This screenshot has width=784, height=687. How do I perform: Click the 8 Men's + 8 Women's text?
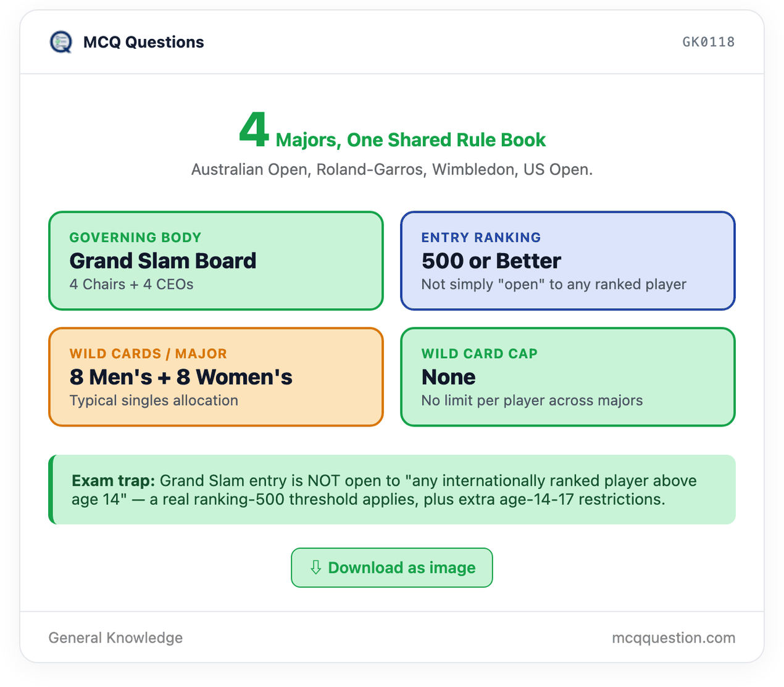pyautogui.click(x=181, y=377)
